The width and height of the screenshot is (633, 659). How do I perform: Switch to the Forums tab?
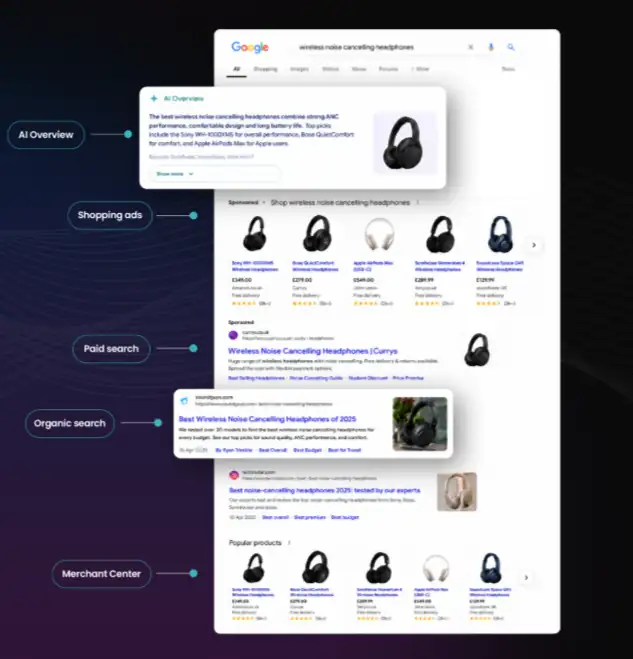(388, 69)
